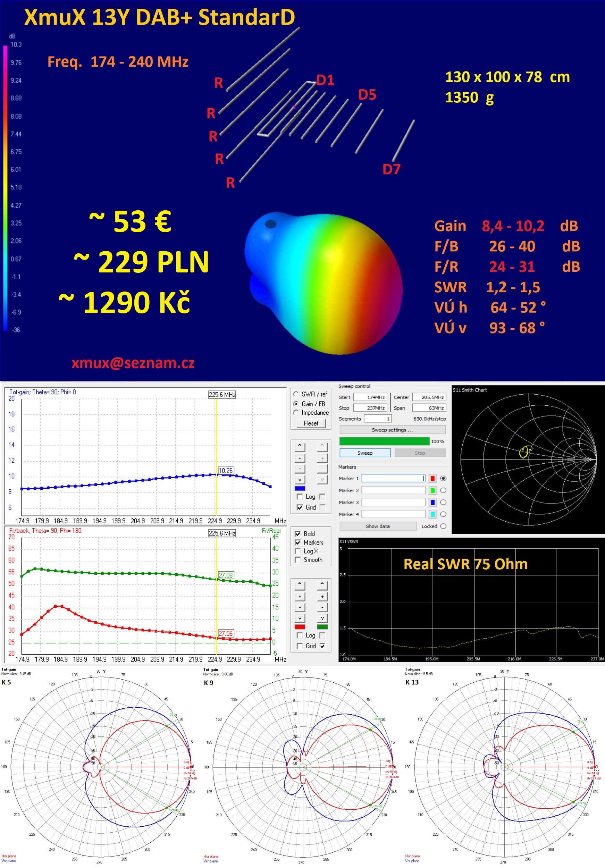Click the Marker 1 text field

point(393,478)
